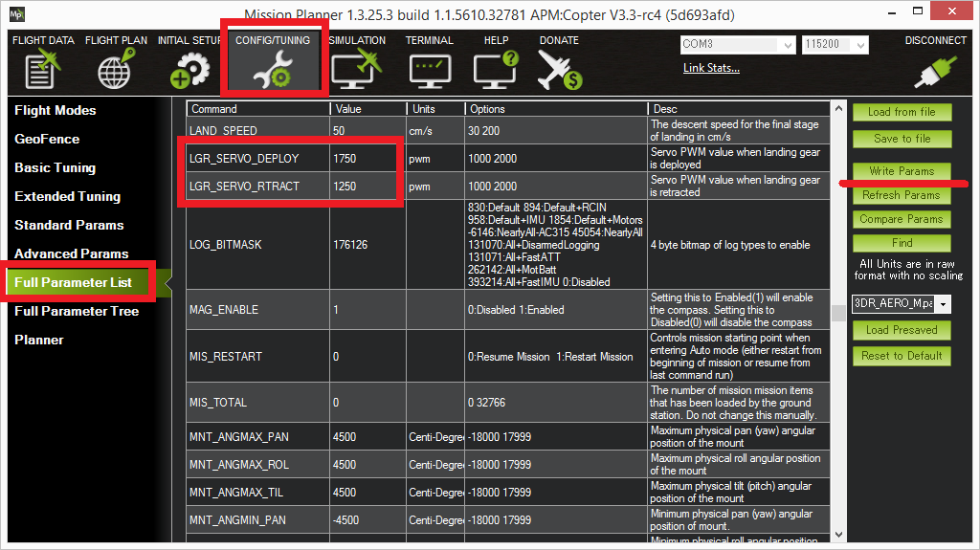Image resolution: width=980 pixels, height=550 pixels.
Task: Switch to Full Parameter Tree
Action: point(77,311)
